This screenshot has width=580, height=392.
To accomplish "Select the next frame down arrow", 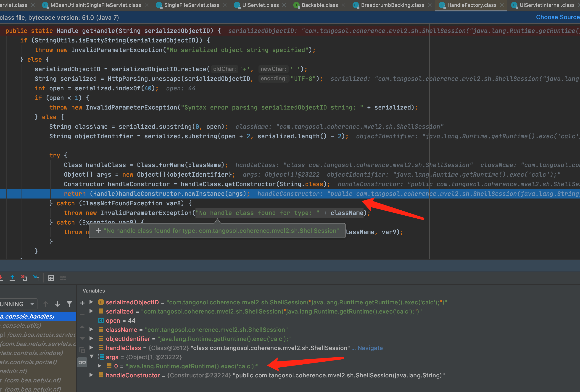I will (x=57, y=304).
